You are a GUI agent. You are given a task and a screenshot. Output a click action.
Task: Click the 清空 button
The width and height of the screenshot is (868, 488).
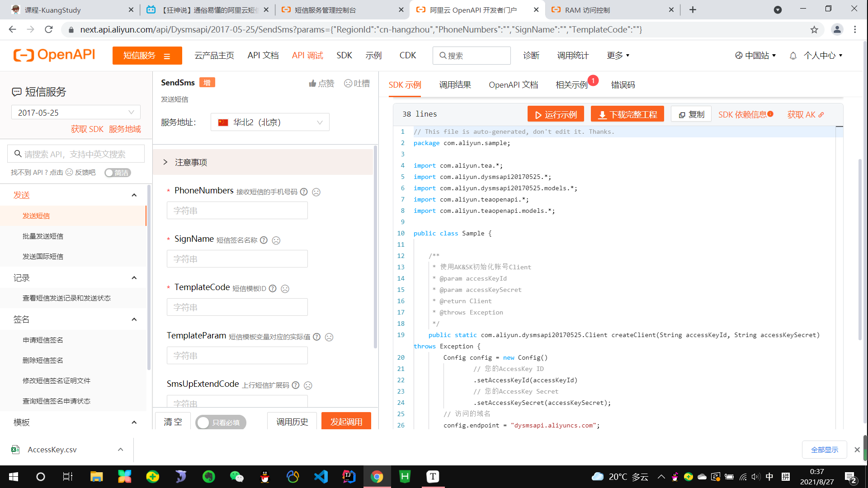point(173,422)
